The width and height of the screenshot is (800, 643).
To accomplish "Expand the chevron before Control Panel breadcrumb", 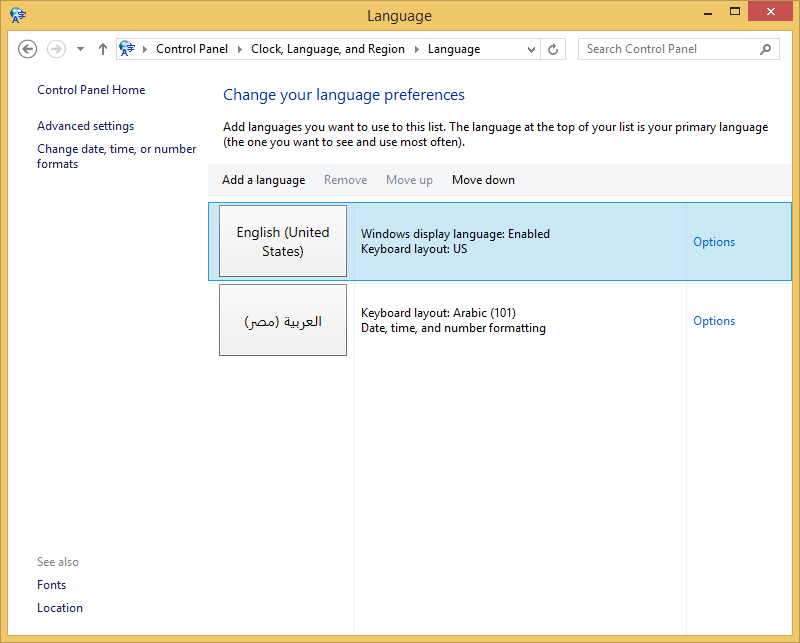I will (145, 50).
